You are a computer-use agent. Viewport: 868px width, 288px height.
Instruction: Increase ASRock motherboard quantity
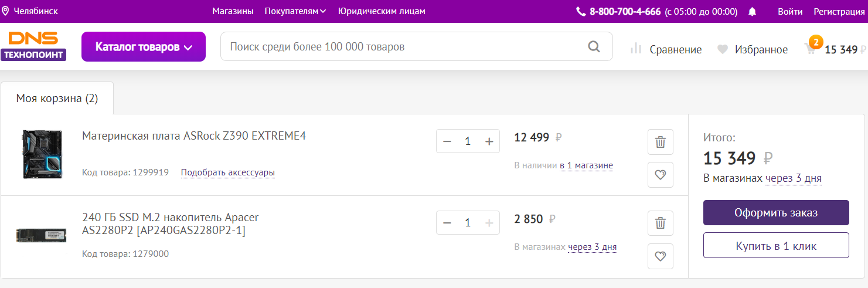click(x=489, y=141)
